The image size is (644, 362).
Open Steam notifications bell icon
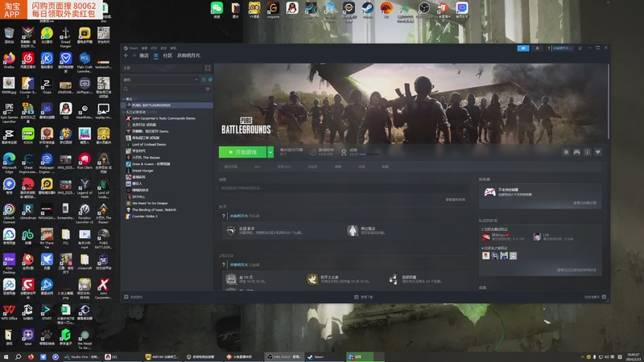[x=537, y=48]
